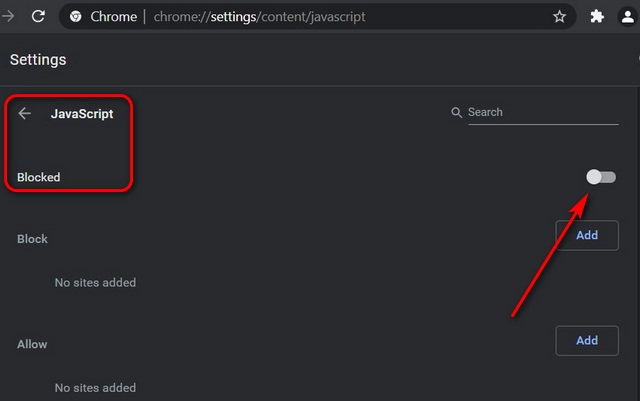Click the magnifier icon in settings search
This screenshot has height=401, width=640.
(457, 113)
